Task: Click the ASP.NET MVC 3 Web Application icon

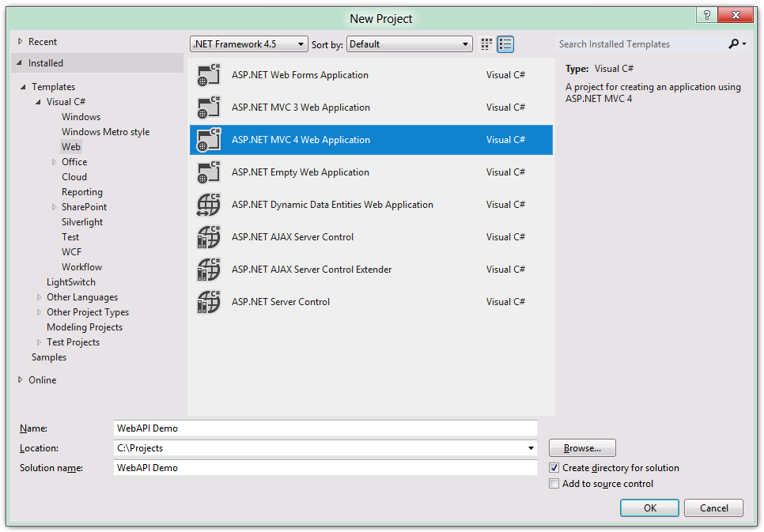Action: click(x=209, y=108)
